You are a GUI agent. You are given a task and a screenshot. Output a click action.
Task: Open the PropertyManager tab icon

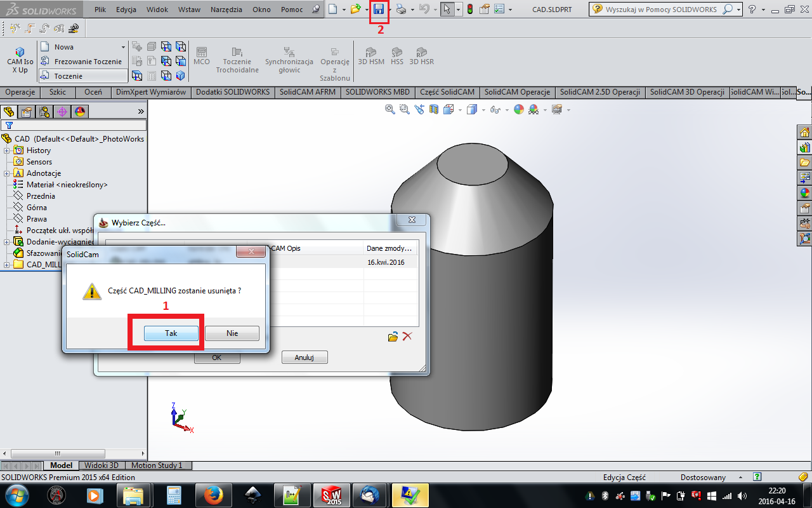pos(27,112)
